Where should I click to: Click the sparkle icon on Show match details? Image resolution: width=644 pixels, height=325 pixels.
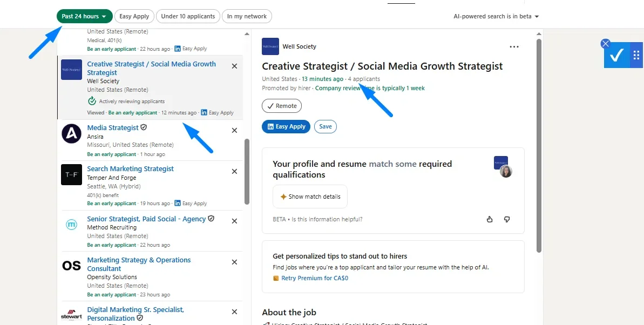pyautogui.click(x=283, y=197)
